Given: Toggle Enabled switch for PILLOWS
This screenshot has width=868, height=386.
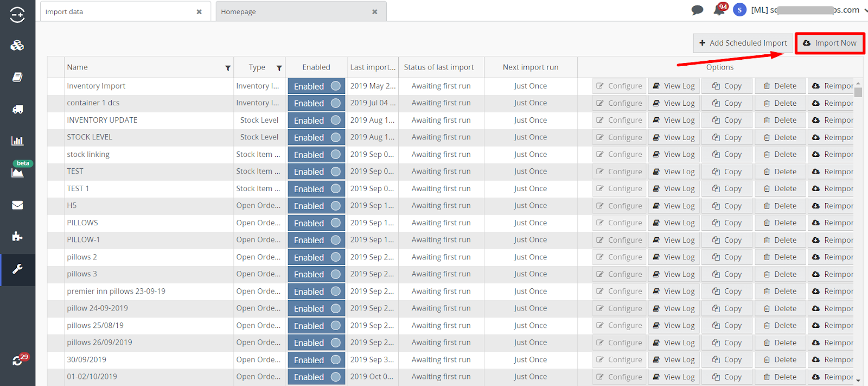Looking at the screenshot, I should tap(316, 223).
